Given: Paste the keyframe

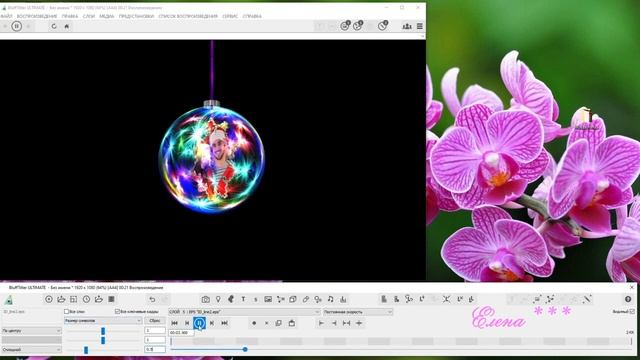Looking at the screenshot, I should tap(291, 323).
